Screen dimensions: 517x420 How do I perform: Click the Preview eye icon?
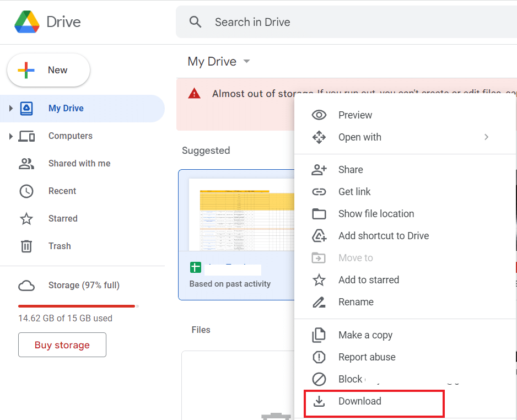coord(319,115)
